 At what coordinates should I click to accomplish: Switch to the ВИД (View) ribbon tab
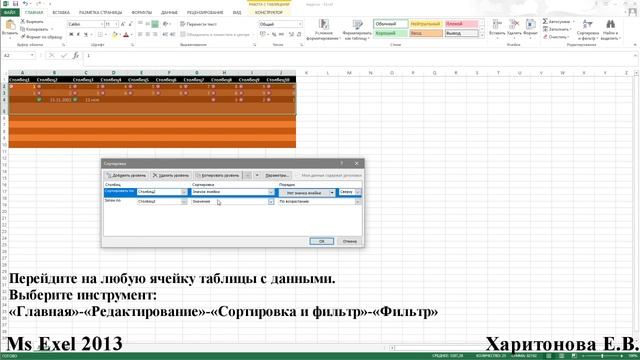click(x=237, y=13)
